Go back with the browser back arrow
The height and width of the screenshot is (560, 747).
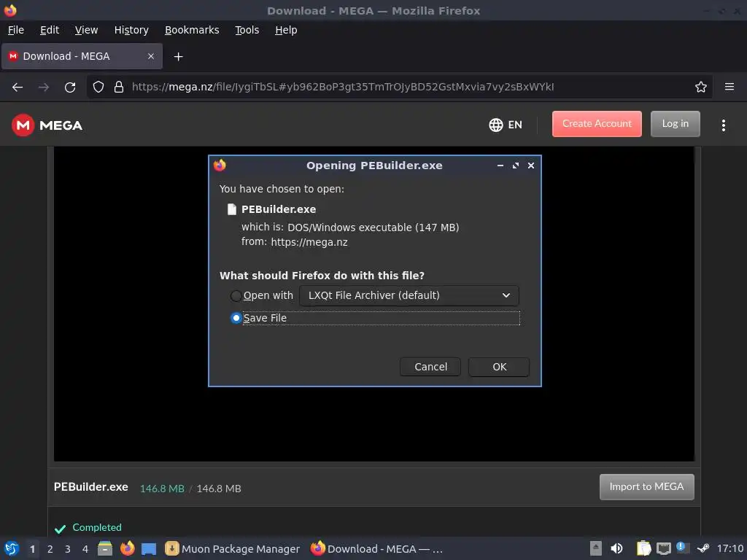coord(18,87)
